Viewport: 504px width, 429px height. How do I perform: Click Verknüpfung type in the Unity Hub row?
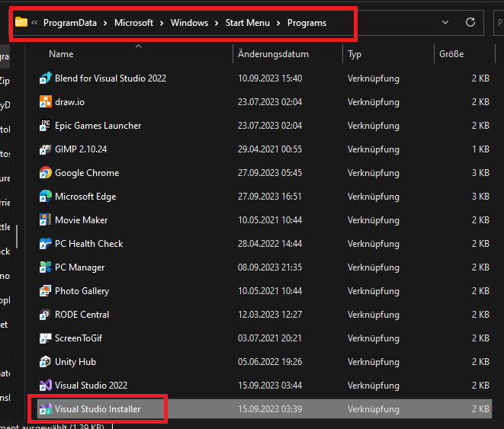(374, 362)
